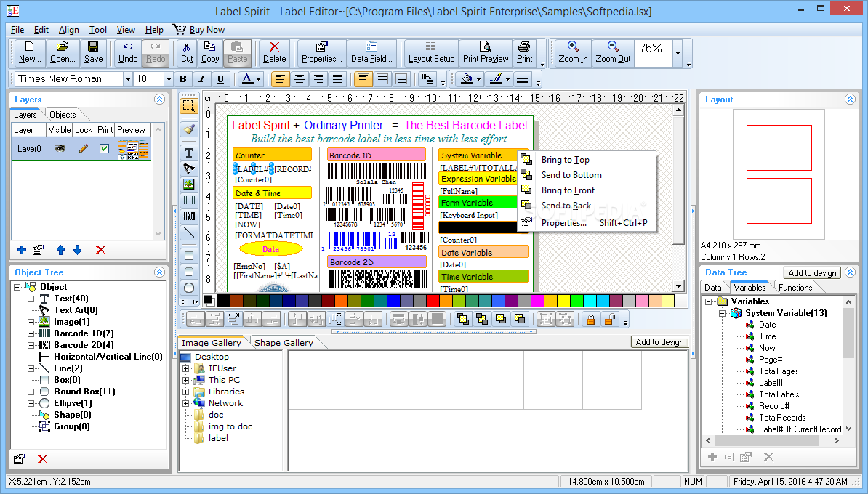Open a file with the Open toolbar icon
Viewport: 868px width, 494px height.
(63, 52)
